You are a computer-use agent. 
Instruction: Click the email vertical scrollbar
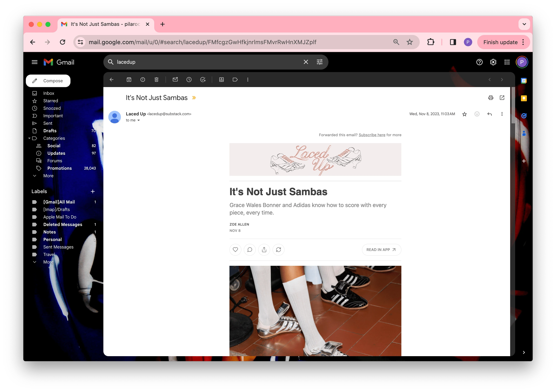pos(513,105)
